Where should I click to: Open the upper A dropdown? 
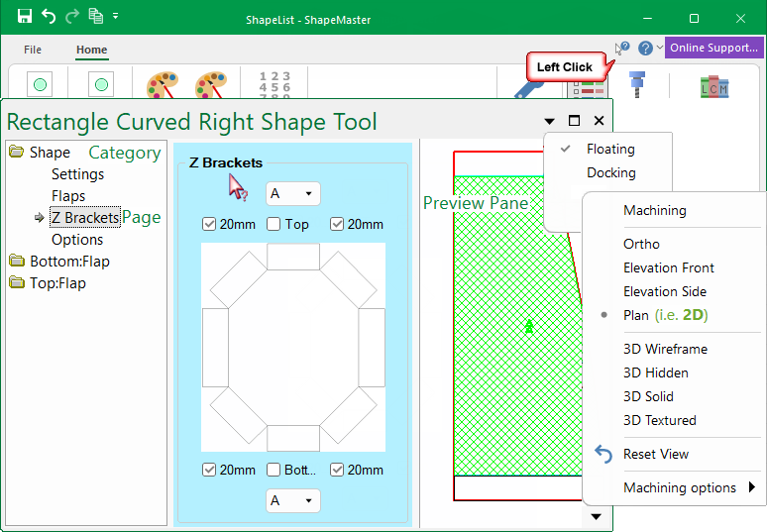tap(292, 193)
